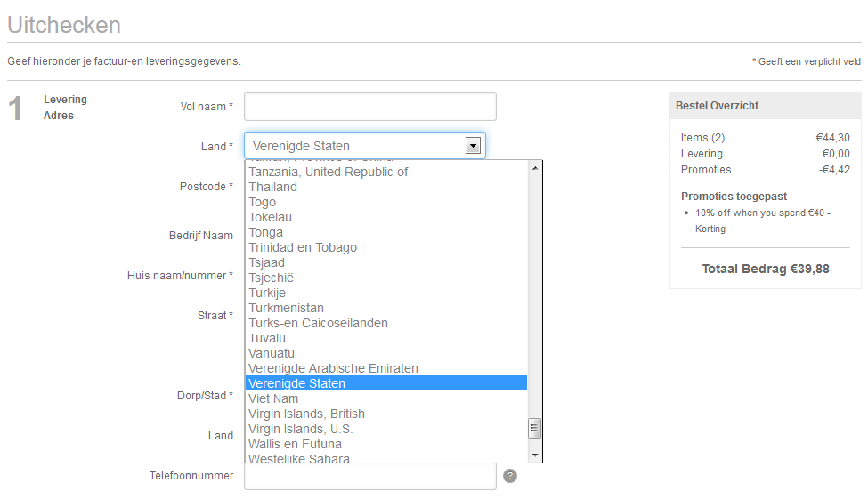The height and width of the screenshot is (499, 868).
Task: Select Tanzania, United Republic of
Action: coord(385,172)
